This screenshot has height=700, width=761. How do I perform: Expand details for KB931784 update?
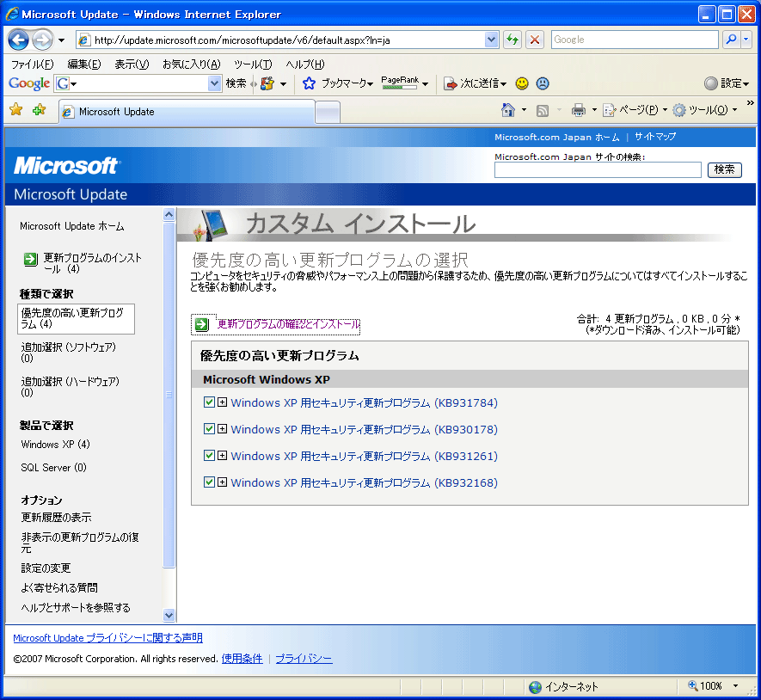coord(222,402)
